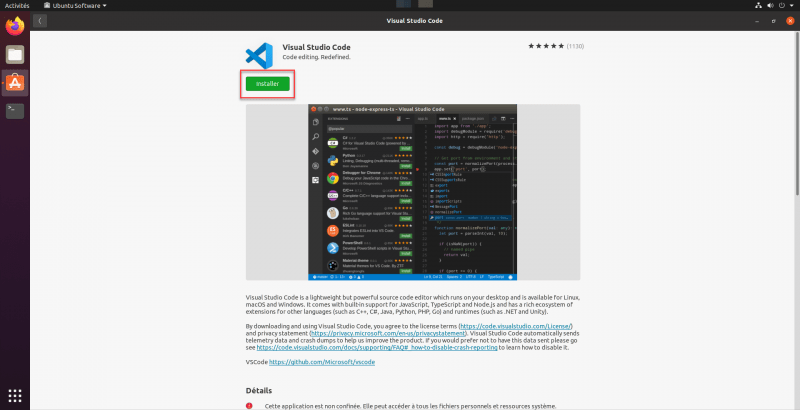This screenshot has height=410, width=800.
Task: Click the vertical scrollbar
Action: coord(797,115)
